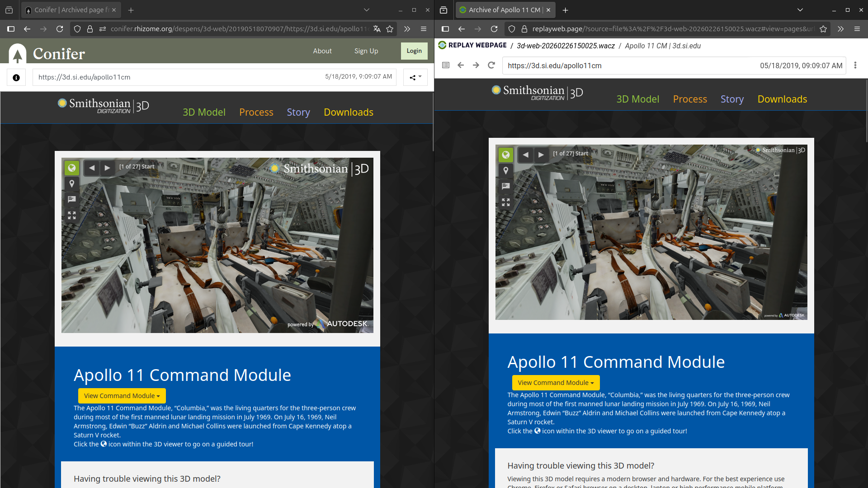Click the Login button in Conifer
This screenshot has width=868, height=488.
[x=414, y=51]
